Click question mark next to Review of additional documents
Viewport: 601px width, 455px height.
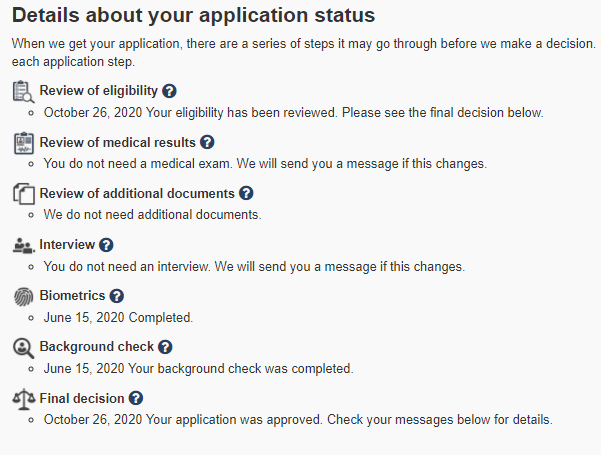click(246, 194)
